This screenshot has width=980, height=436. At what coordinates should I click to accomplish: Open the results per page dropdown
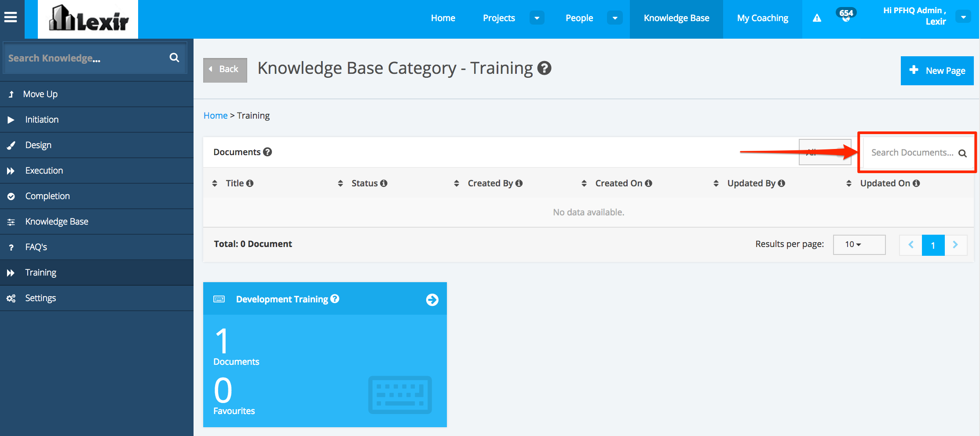[x=859, y=245]
